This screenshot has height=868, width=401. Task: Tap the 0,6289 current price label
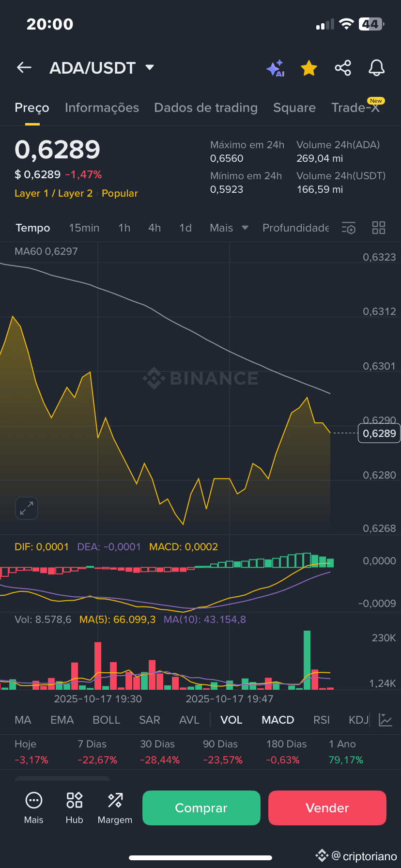tap(379, 433)
